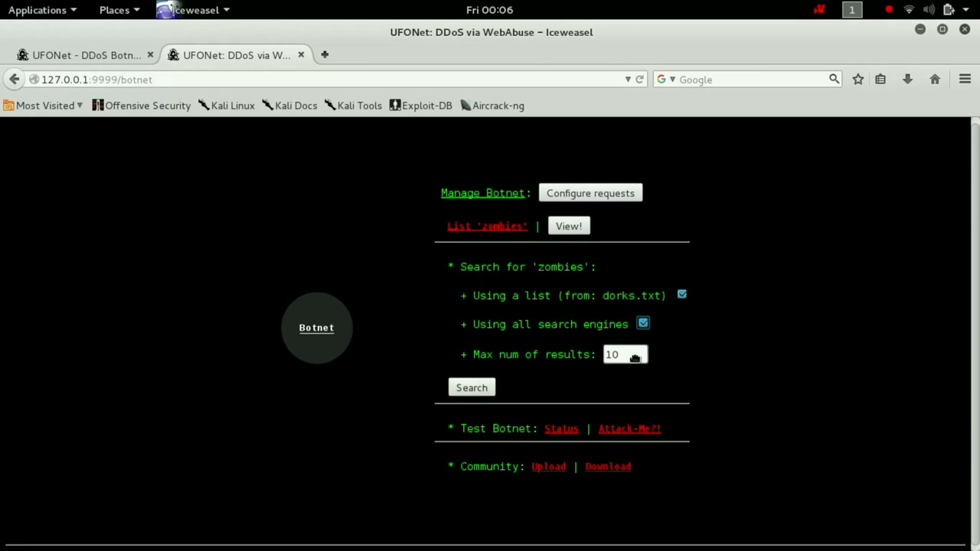Open the Most Visited bookmarks folder
The height and width of the screenshot is (551, 980).
[x=43, y=106]
